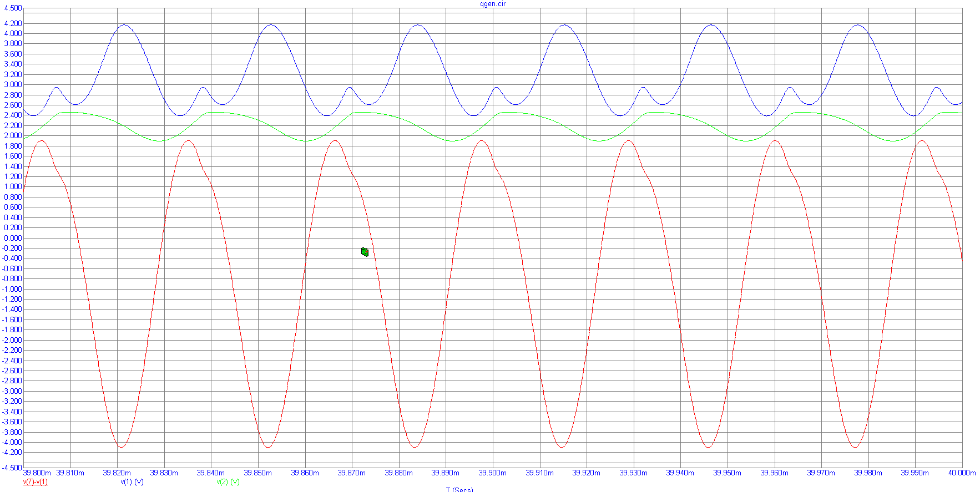The width and height of the screenshot is (980, 492).
Task: Select the red v(7)-v(1) legend label
Action: coord(35,482)
